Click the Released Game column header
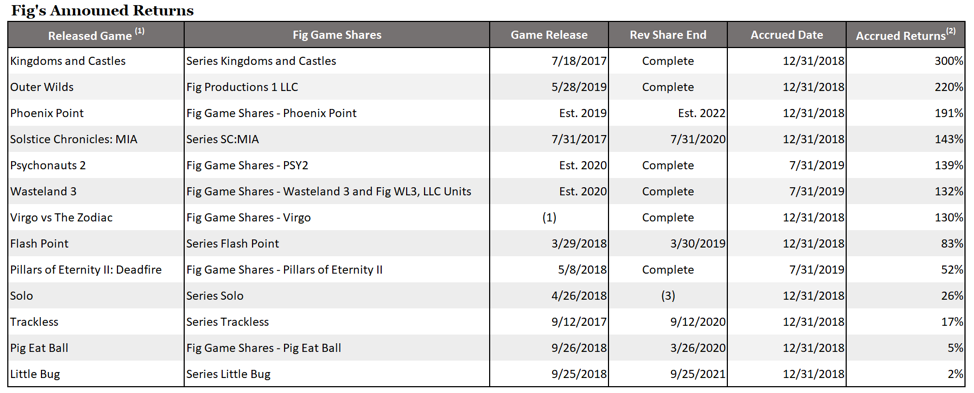The image size is (974, 393). (96, 35)
